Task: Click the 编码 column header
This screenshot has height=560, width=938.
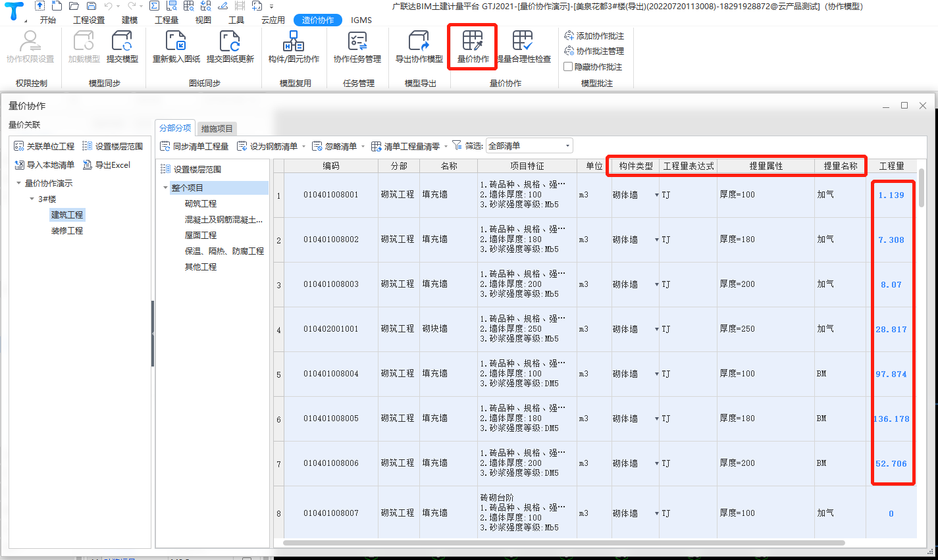Action: coord(331,166)
